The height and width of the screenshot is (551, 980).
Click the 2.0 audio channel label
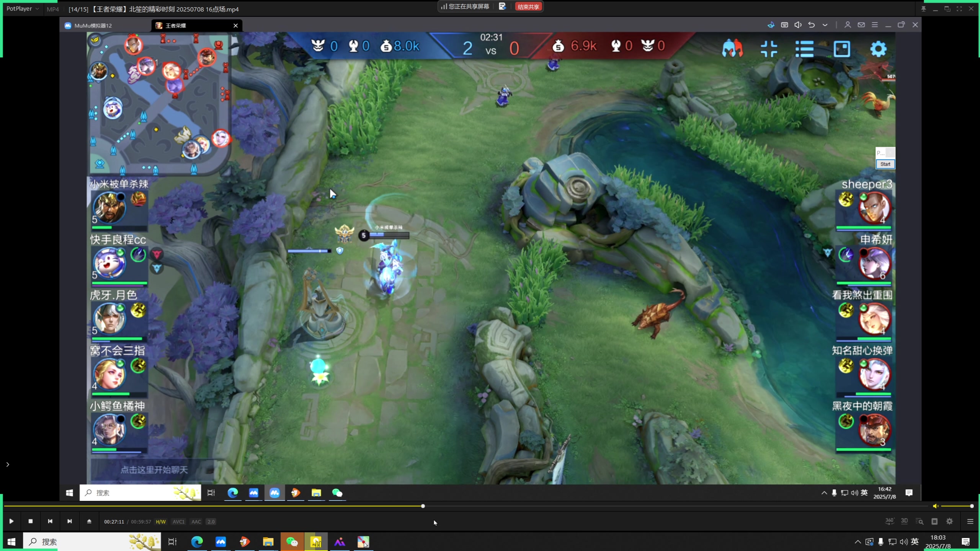211,522
